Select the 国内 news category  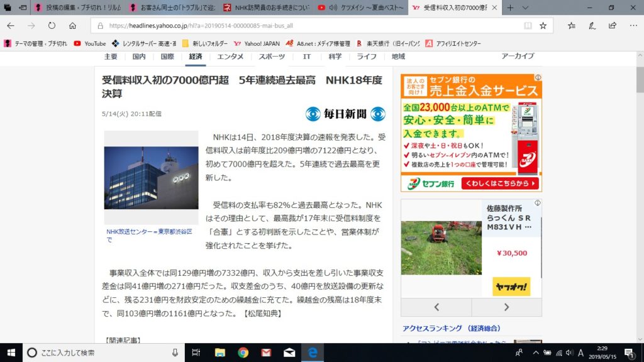click(x=139, y=57)
